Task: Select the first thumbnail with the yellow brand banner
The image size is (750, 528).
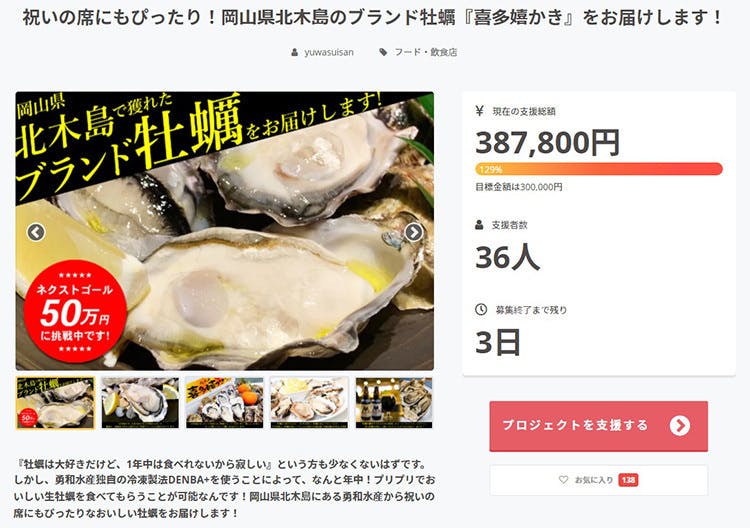Action: click(55, 403)
